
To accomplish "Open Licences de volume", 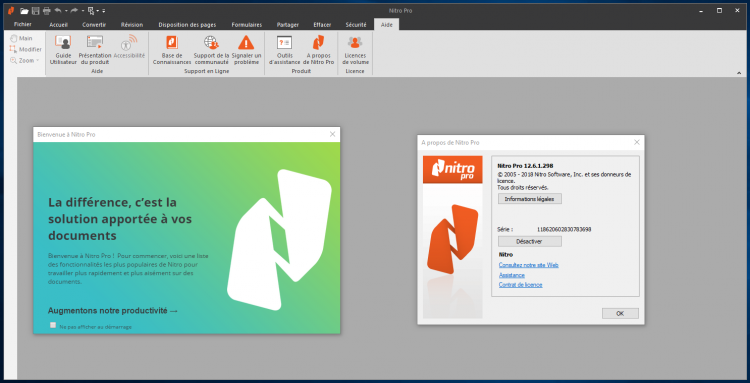I will [x=354, y=50].
